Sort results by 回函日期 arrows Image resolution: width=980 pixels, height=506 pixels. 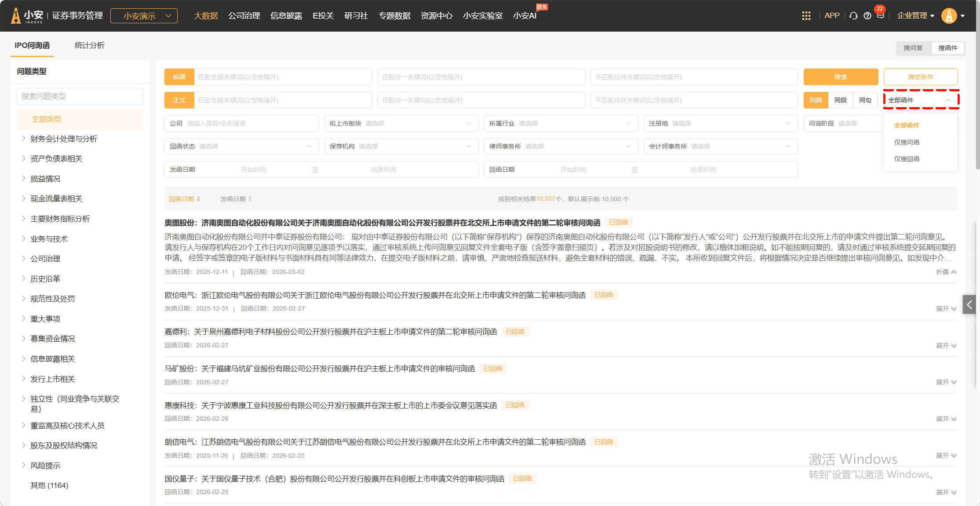[x=199, y=199]
